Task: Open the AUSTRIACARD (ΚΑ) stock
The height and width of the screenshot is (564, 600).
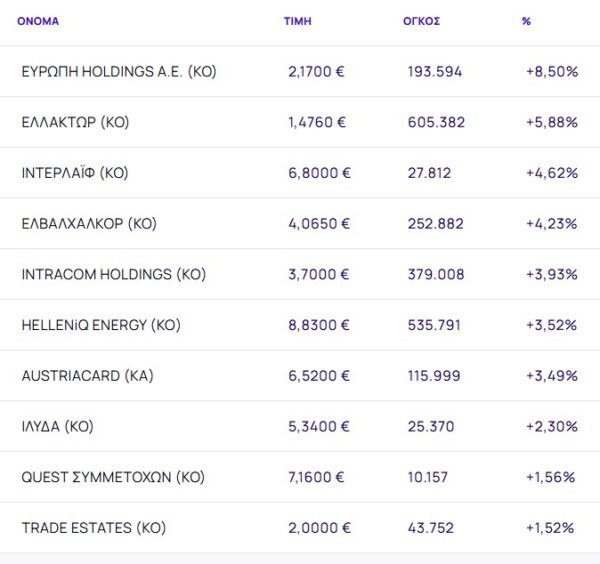Action: (x=87, y=376)
